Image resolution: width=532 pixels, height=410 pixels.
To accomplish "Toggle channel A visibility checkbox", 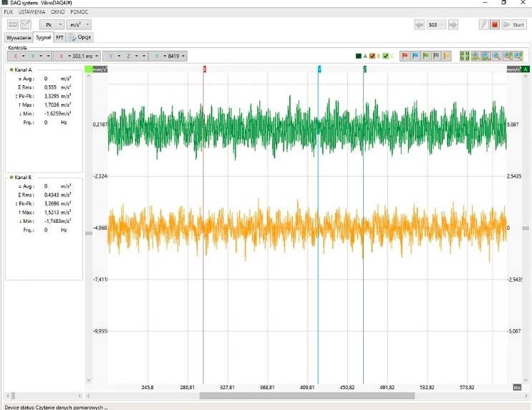I will (x=359, y=56).
